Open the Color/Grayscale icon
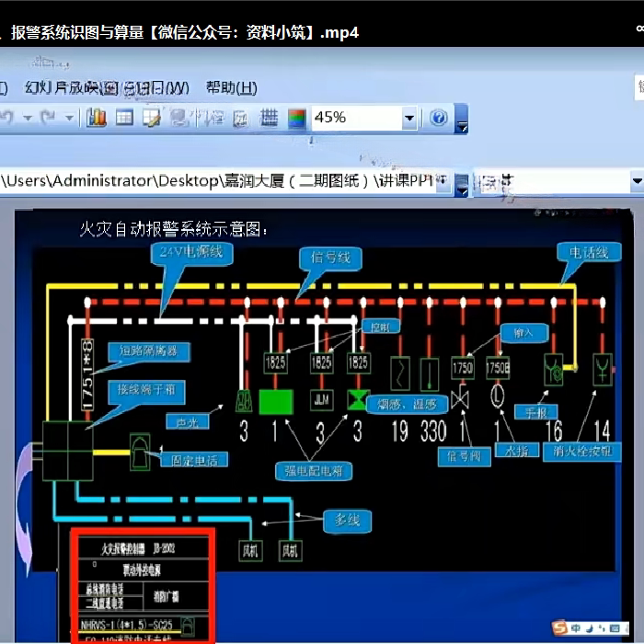644x644 pixels. [x=296, y=119]
